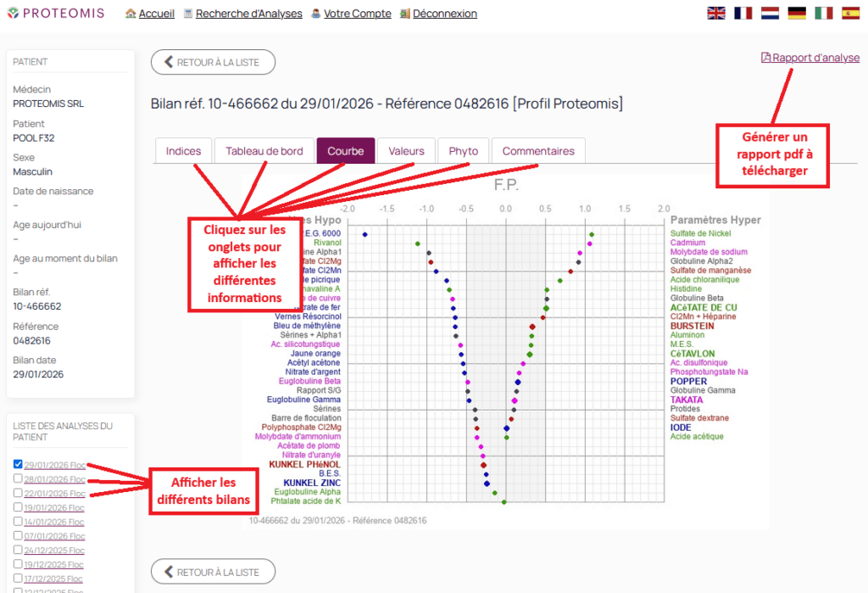
Task: Switch to German using the flag icon
Action: (797, 13)
